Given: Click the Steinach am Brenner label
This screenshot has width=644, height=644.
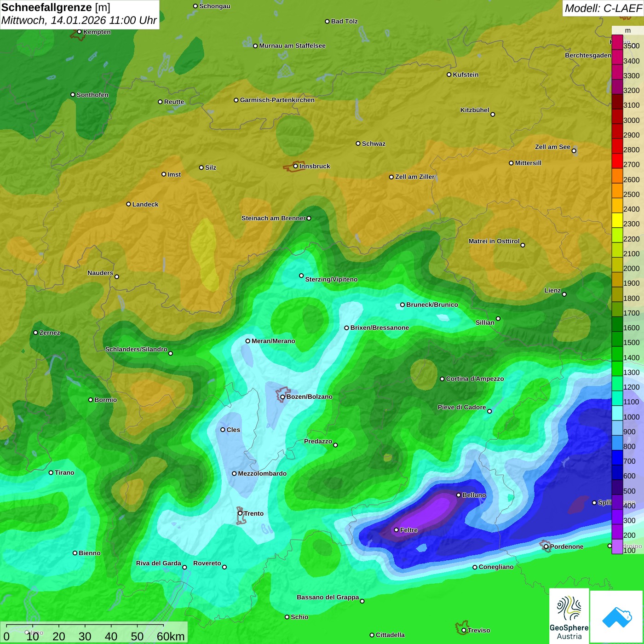Looking at the screenshot, I should pyautogui.click(x=274, y=218).
